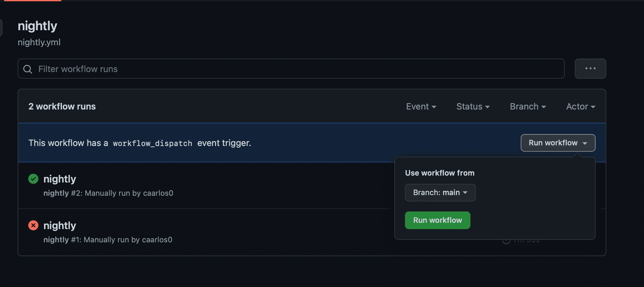Image resolution: width=644 pixels, height=287 pixels.
Task: Open the nightly #2 run details
Action: [60, 178]
